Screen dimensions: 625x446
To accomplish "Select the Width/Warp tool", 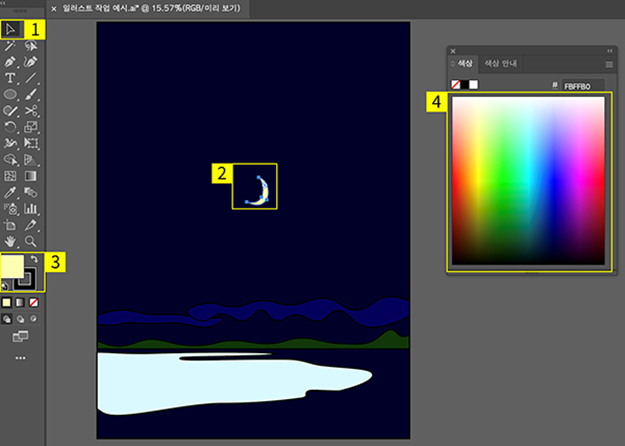I will click(x=10, y=143).
